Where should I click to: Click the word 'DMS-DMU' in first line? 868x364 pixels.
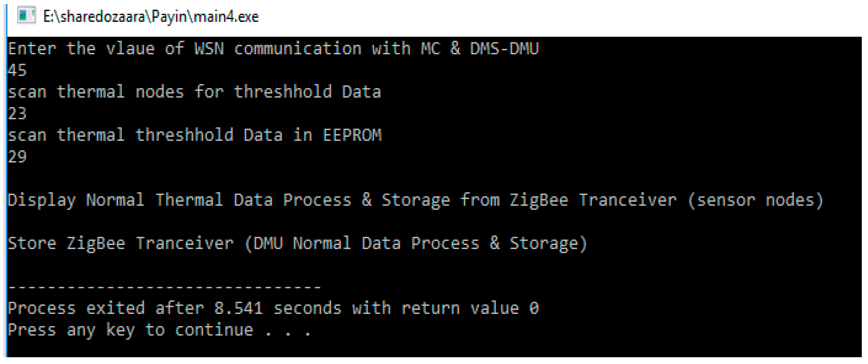(x=504, y=49)
